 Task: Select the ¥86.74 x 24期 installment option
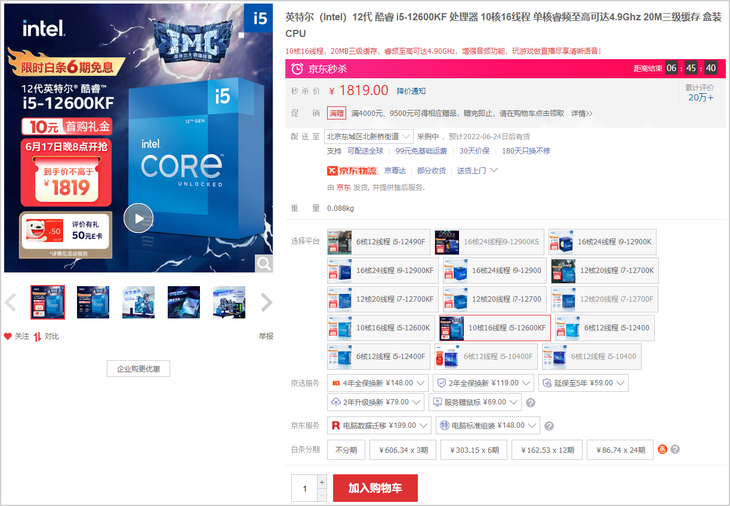(x=620, y=450)
